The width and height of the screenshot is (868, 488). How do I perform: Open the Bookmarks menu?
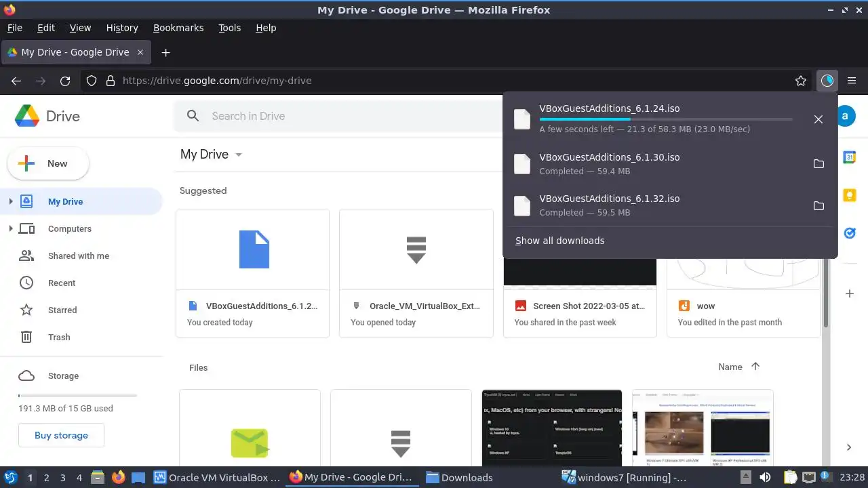[x=178, y=28]
